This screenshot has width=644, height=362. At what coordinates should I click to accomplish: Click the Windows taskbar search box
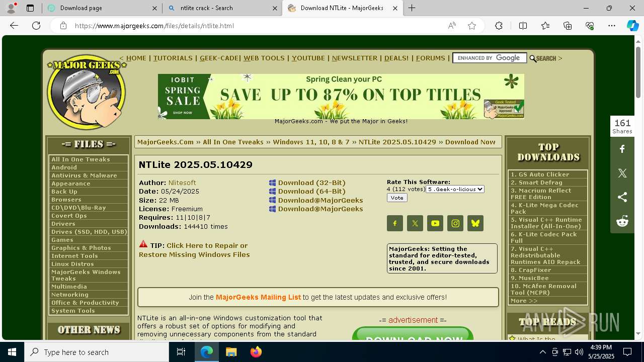point(97,352)
